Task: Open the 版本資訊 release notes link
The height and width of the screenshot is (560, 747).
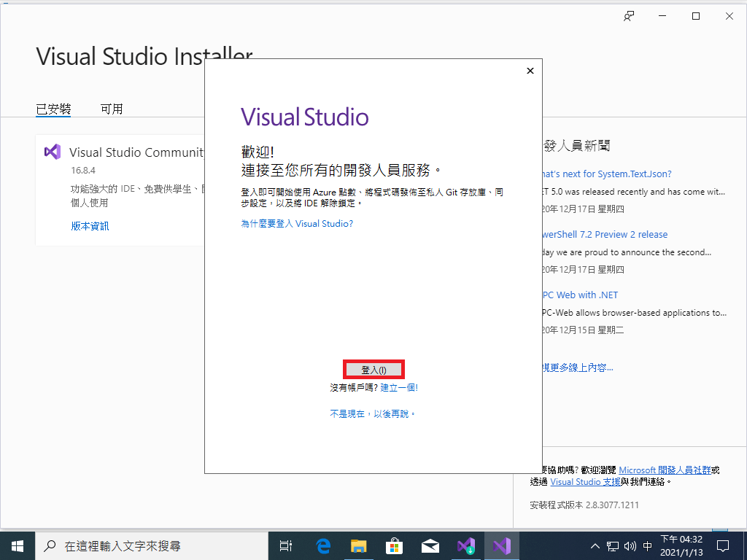Action: click(x=90, y=226)
